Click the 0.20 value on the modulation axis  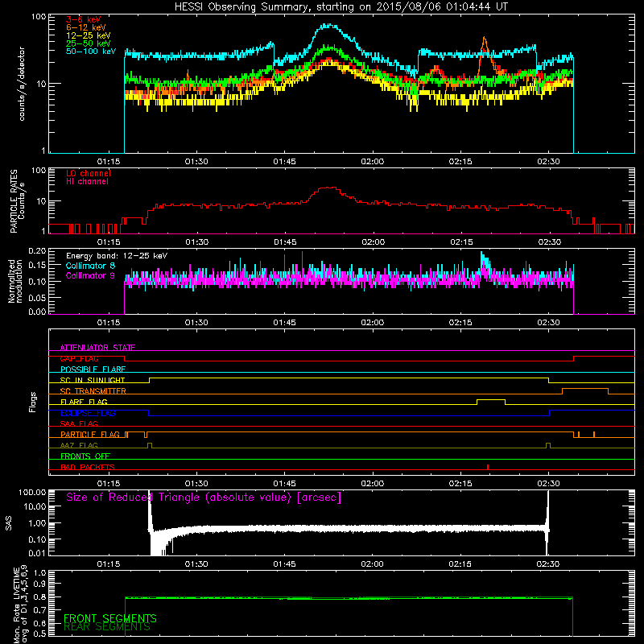[37, 250]
